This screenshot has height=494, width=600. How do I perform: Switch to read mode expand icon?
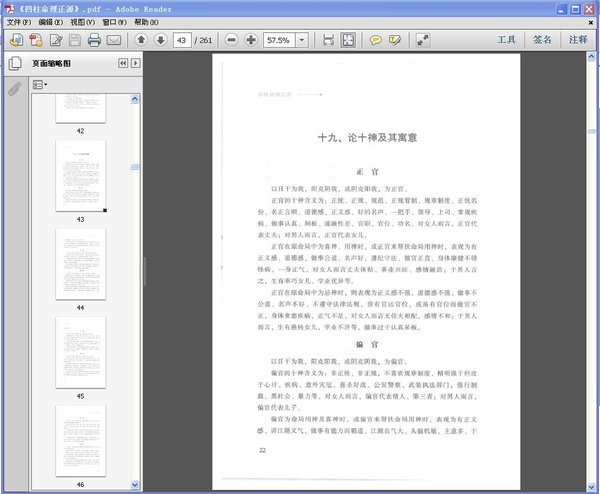[423, 40]
